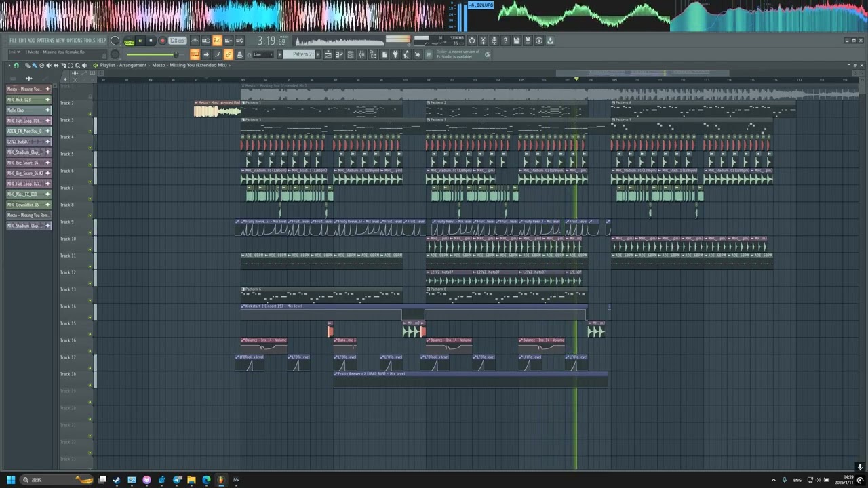Click the 128 tempo field
The image size is (868, 488).
pyautogui.click(x=177, y=41)
